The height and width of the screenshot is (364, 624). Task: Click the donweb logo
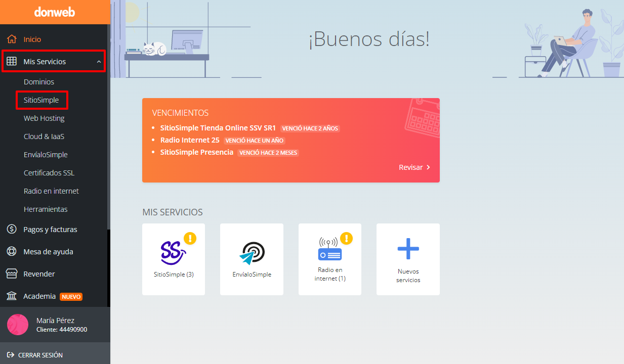(55, 12)
